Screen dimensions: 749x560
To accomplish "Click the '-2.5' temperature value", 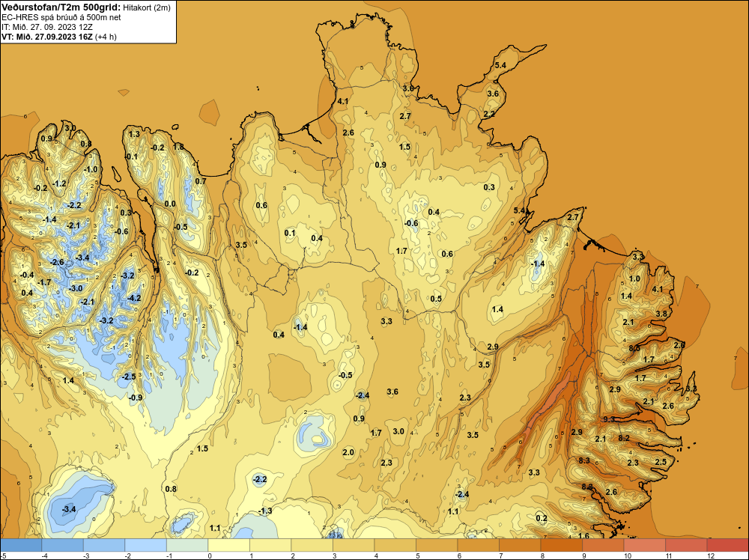I will pyautogui.click(x=129, y=377).
